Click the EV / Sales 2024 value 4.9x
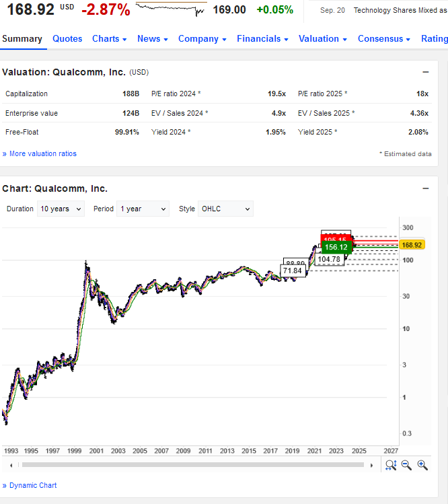The width and height of the screenshot is (448, 504). pos(278,113)
